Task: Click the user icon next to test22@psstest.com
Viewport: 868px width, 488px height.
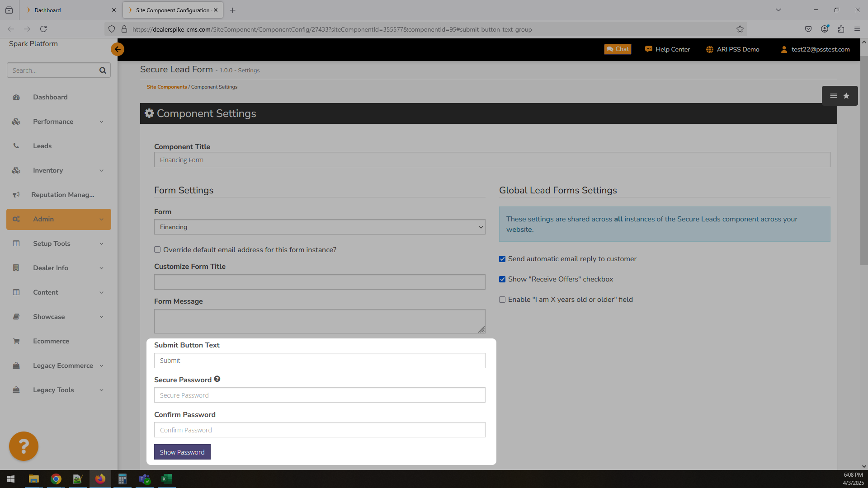Action: (x=784, y=50)
